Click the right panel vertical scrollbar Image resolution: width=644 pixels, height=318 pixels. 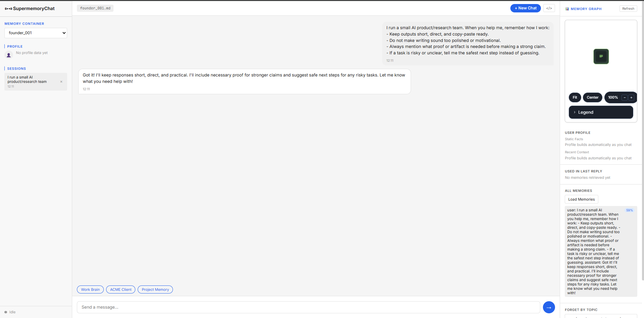coord(643,141)
